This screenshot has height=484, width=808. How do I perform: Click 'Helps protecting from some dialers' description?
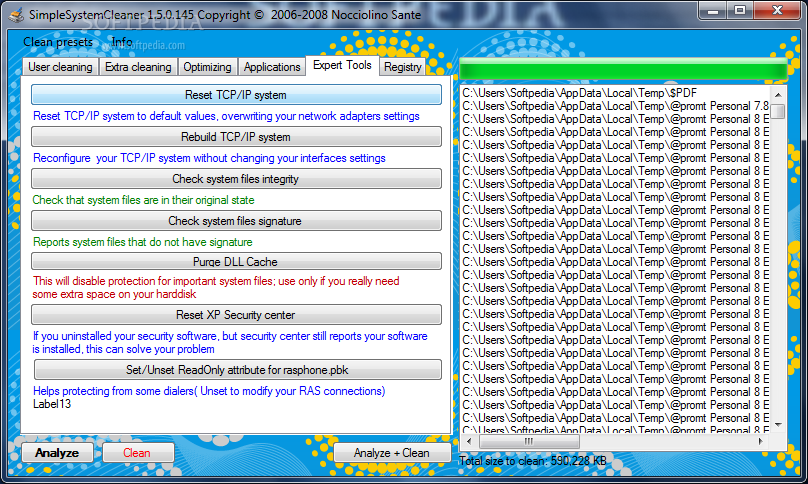(209, 391)
